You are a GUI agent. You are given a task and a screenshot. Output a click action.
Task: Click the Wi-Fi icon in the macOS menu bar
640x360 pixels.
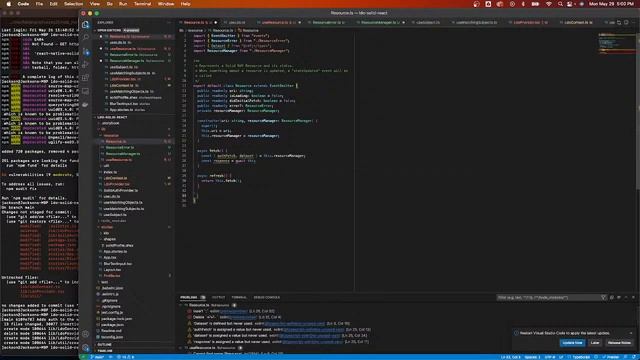[x=549, y=4]
